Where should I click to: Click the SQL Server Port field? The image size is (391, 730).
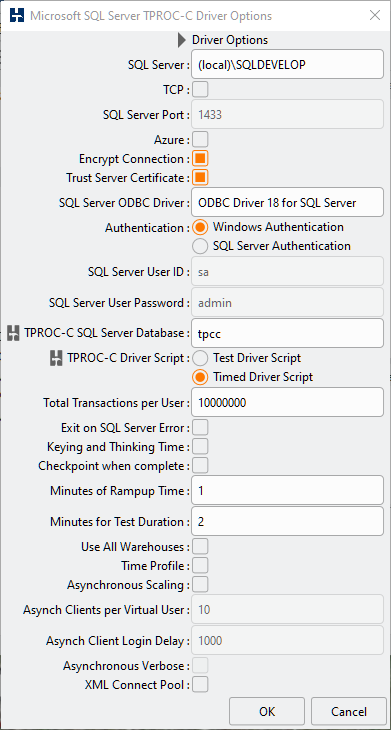287,114
